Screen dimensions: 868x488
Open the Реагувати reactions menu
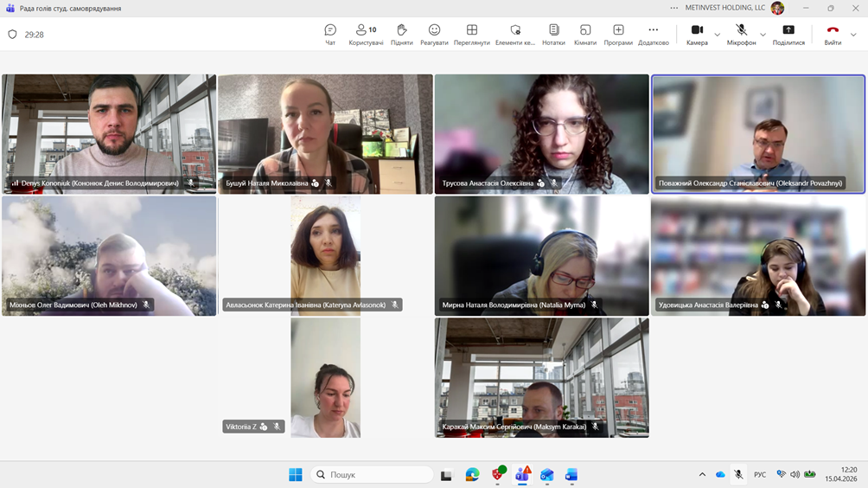point(434,34)
